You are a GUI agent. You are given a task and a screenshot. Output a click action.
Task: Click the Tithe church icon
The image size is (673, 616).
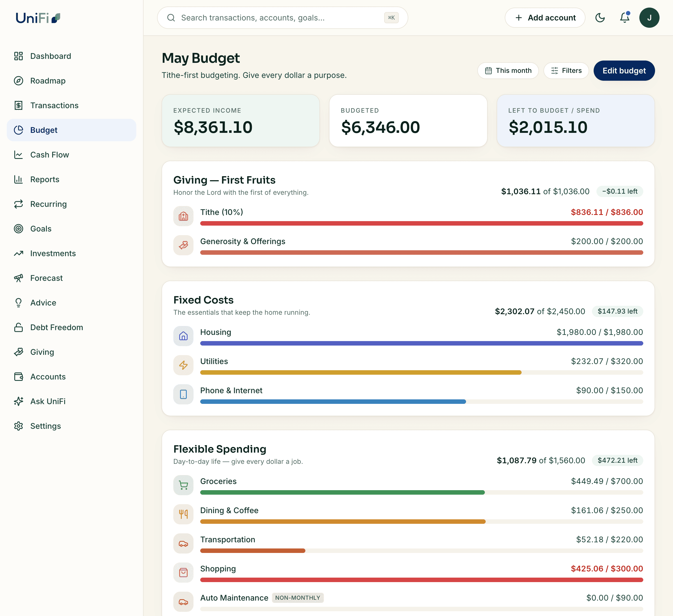tap(183, 216)
